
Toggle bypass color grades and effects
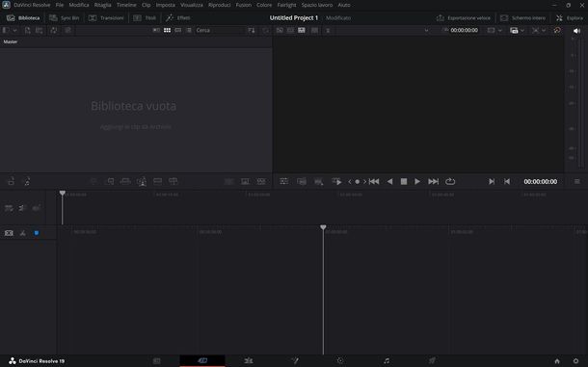point(557,31)
